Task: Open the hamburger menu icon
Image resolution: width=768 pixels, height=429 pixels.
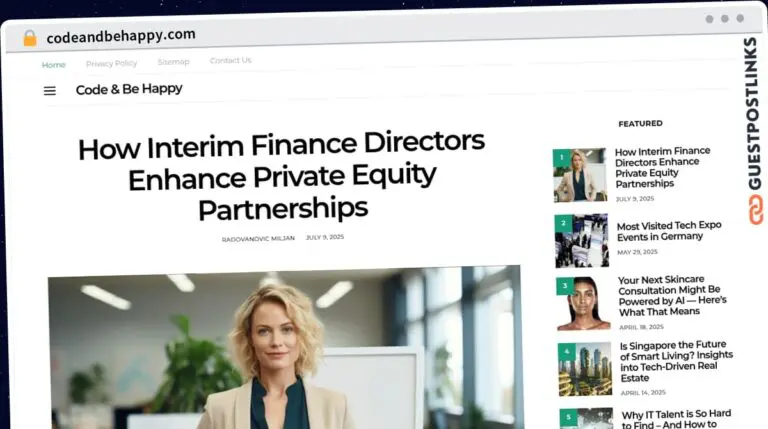Action: [x=49, y=91]
